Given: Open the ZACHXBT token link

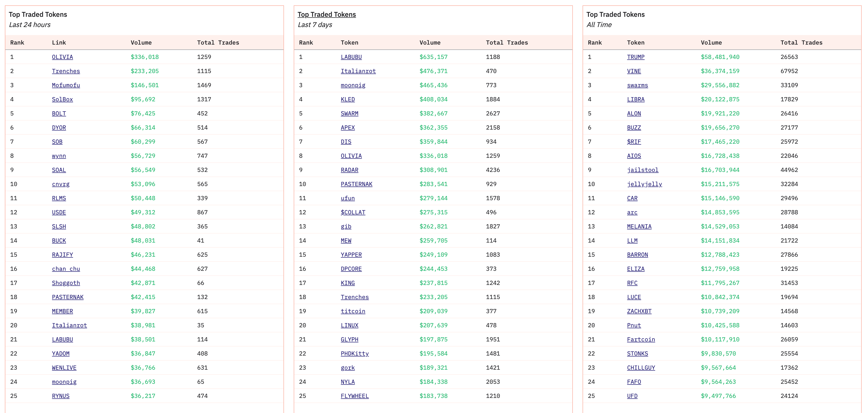Looking at the screenshot, I should [x=639, y=311].
